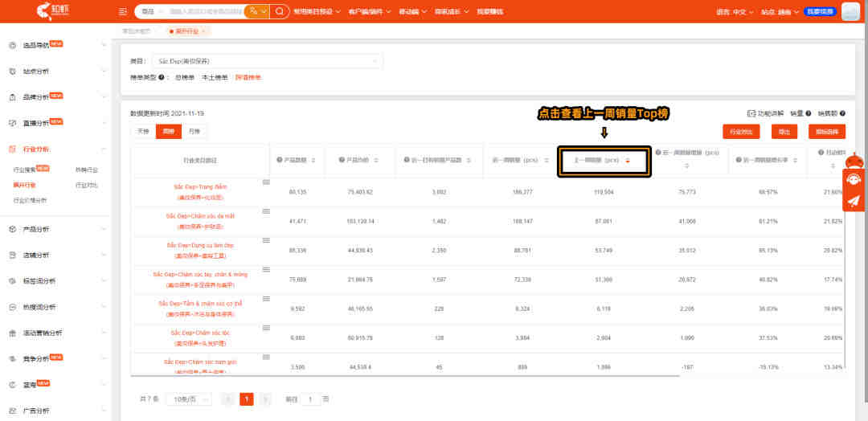Click the headset customer service icon
The height and width of the screenshot is (421, 868).
point(853,180)
